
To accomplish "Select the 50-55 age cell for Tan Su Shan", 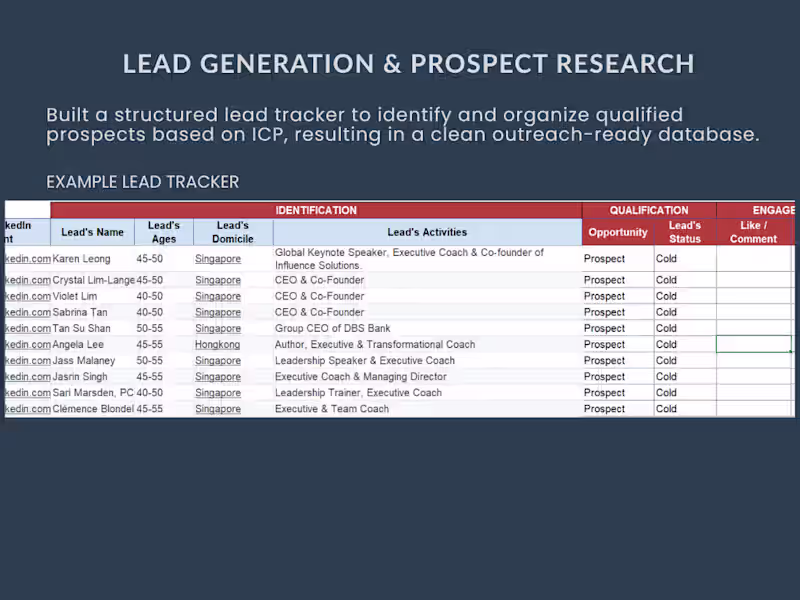I will (164, 328).
